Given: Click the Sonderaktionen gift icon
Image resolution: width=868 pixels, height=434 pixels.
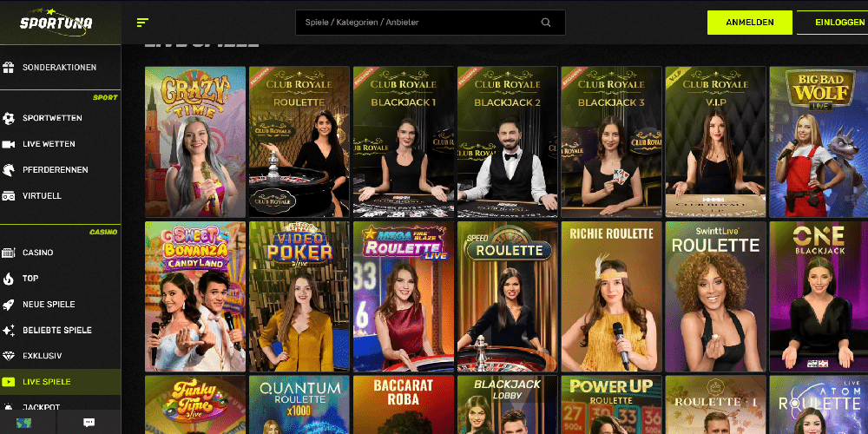Looking at the screenshot, I should [x=9, y=67].
